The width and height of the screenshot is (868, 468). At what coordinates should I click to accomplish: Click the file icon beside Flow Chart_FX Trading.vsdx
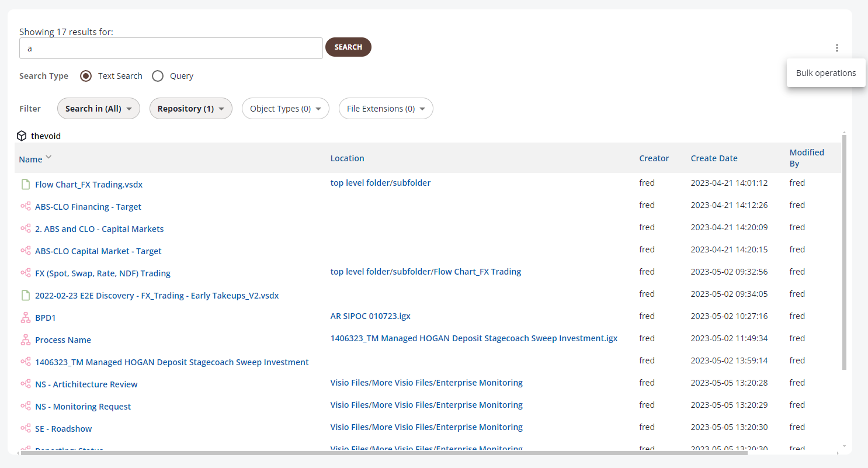[25, 185]
